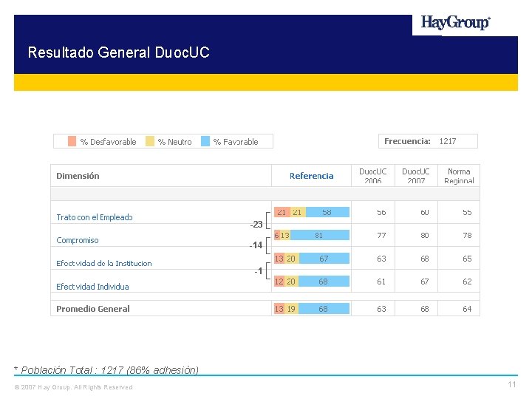
Task: Click the Promedio General row label
Action: click(x=93, y=309)
